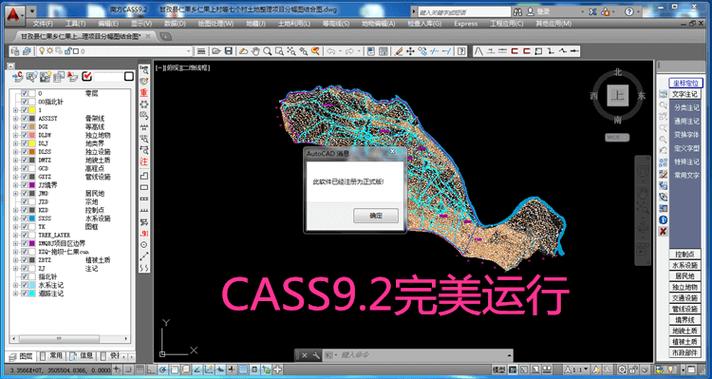
Task: Toggle the DLJ layer checkbox
Action: coord(25,143)
